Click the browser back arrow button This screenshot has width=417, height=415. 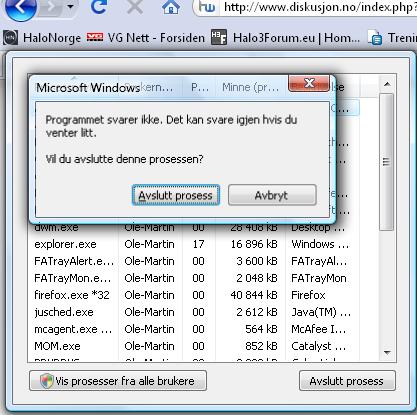[21, 8]
